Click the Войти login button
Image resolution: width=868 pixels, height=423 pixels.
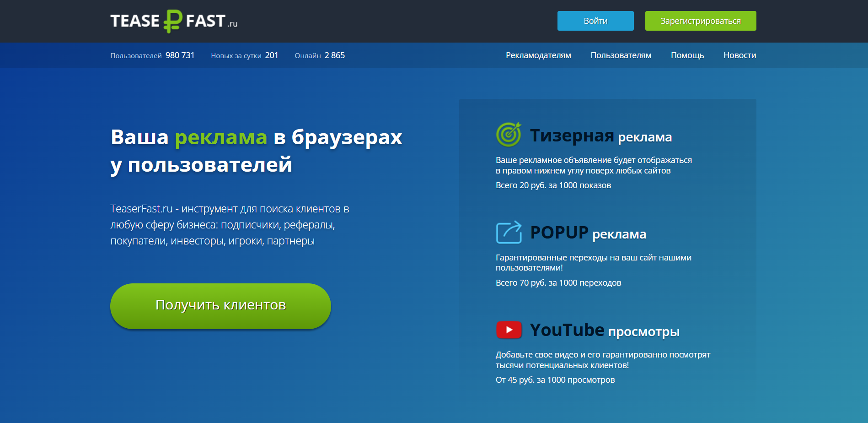(595, 21)
